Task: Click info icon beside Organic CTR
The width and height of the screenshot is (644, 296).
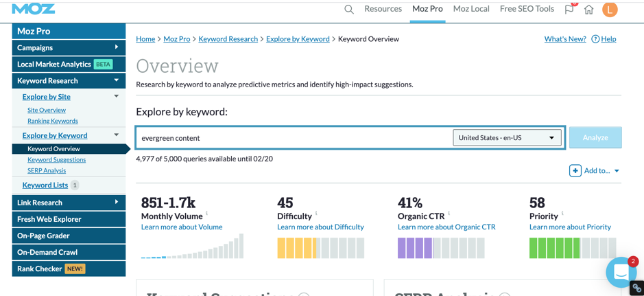Action: pyautogui.click(x=449, y=213)
